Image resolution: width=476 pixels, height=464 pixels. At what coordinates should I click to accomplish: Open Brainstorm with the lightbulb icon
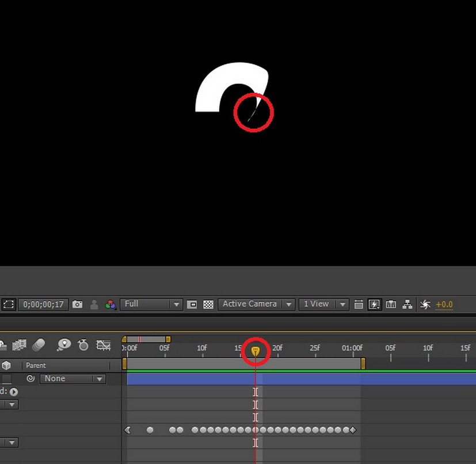tap(64, 345)
